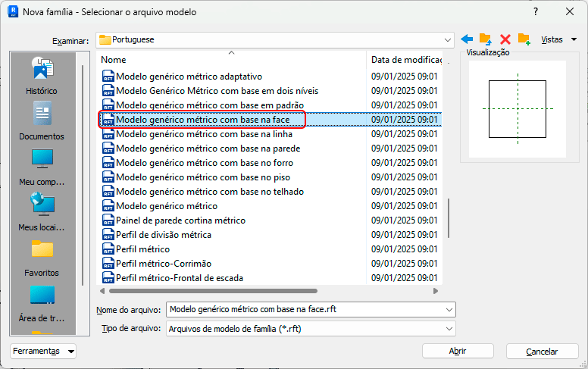Click the left arrow of horizontal scrollbar
Image resolution: width=588 pixels, height=369 pixels.
coord(102,291)
